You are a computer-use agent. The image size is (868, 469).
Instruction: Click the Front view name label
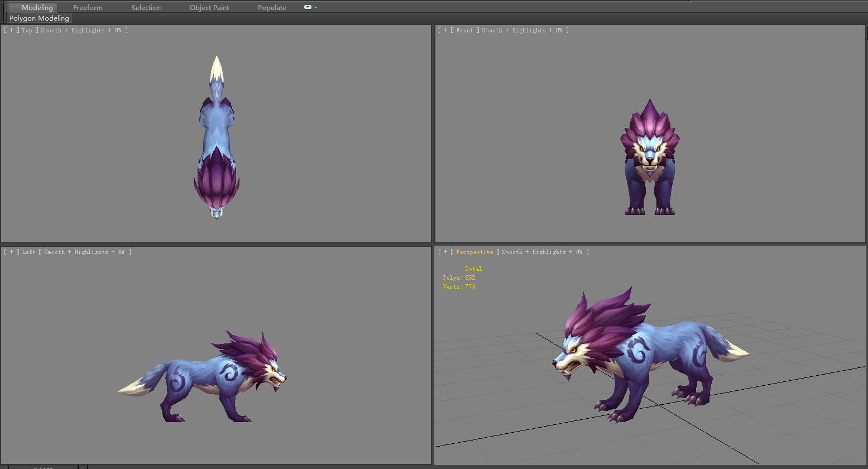[464, 30]
